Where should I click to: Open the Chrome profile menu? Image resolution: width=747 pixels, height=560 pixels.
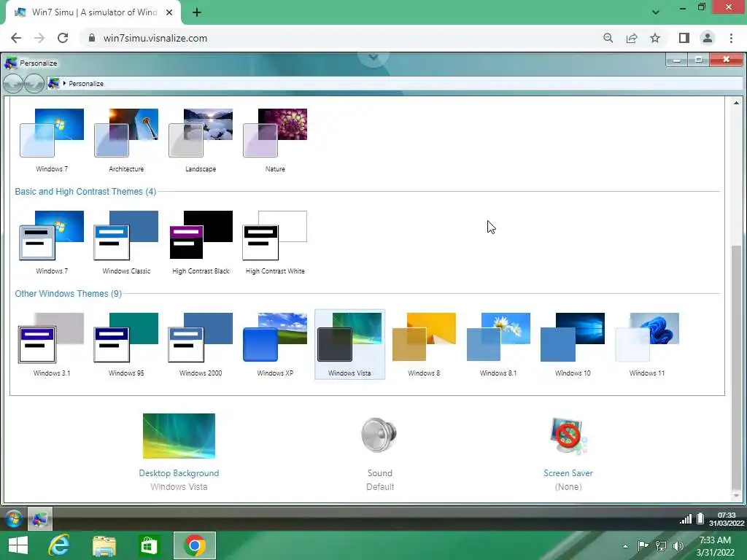point(708,38)
